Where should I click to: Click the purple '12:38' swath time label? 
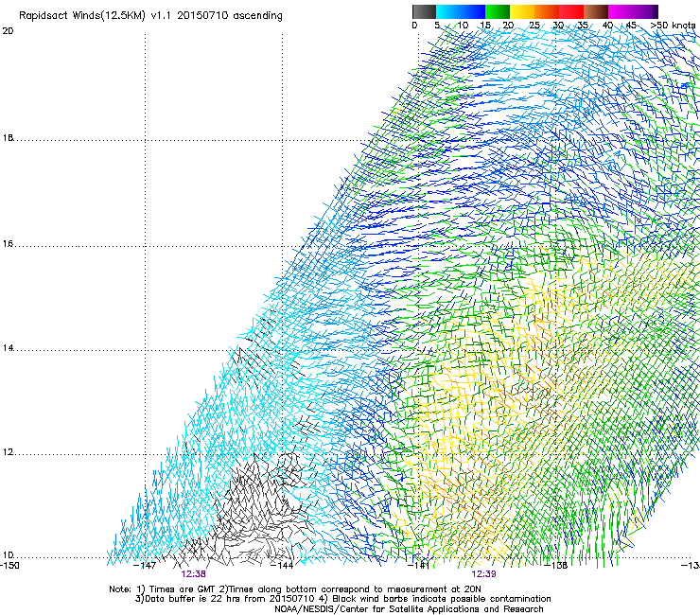point(193,574)
